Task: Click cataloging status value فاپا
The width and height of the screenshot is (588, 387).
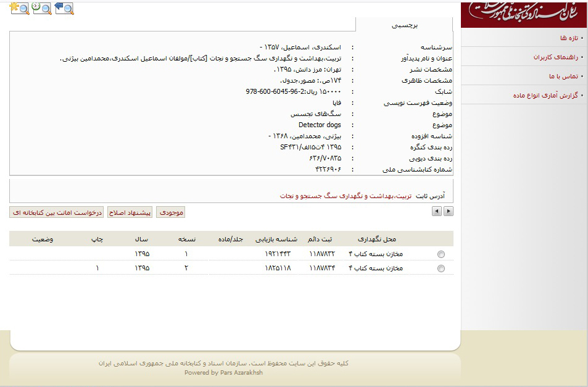Action: 337,102
